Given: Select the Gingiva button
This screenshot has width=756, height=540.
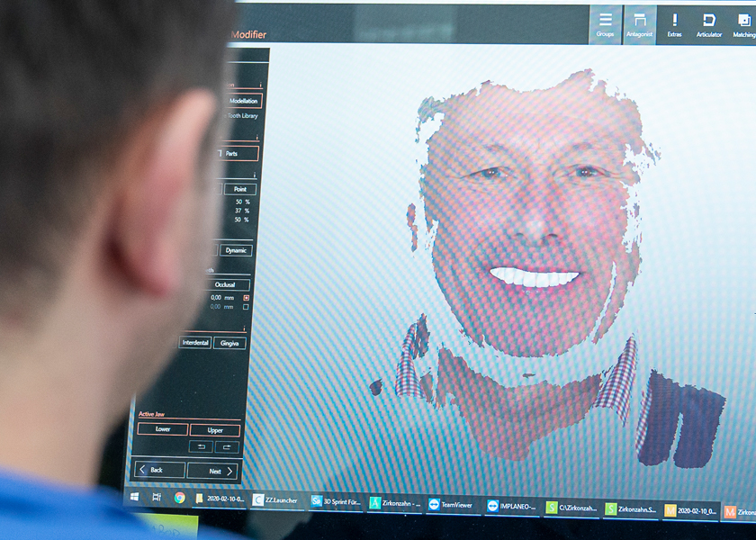Looking at the screenshot, I should [229, 343].
